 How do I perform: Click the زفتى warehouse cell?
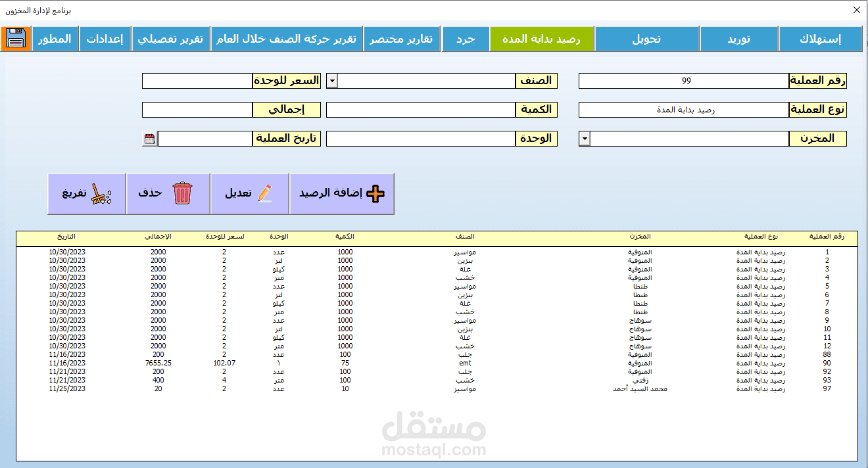(x=640, y=380)
